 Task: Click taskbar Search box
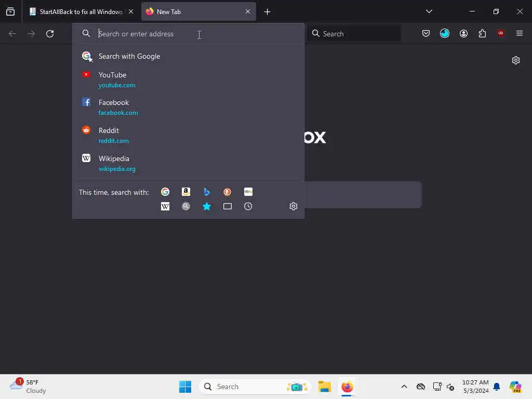tap(255, 387)
